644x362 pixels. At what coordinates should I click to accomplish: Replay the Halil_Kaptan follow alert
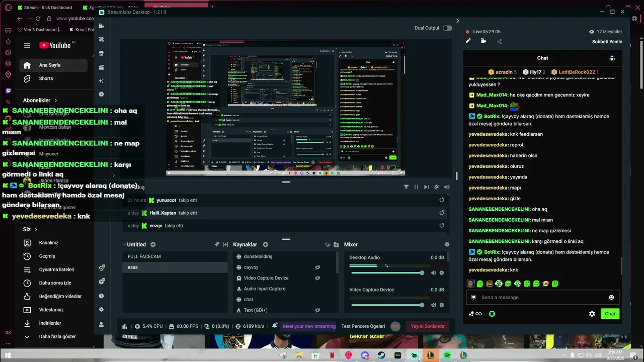click(441, 213)
